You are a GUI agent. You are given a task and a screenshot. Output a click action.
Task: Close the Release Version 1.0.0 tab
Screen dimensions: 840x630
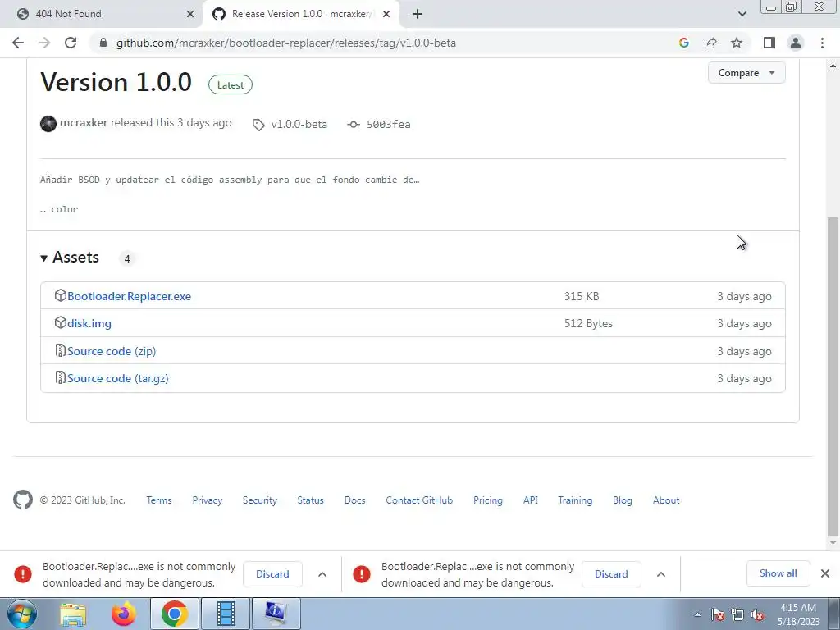click(x=386, y=14)
